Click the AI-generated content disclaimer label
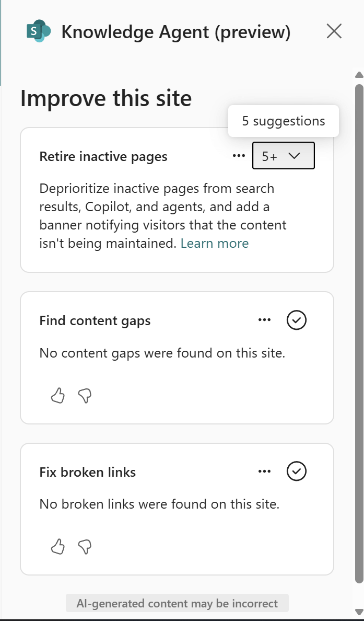Viewport: 364px width, 621px height. click(177, 603)
